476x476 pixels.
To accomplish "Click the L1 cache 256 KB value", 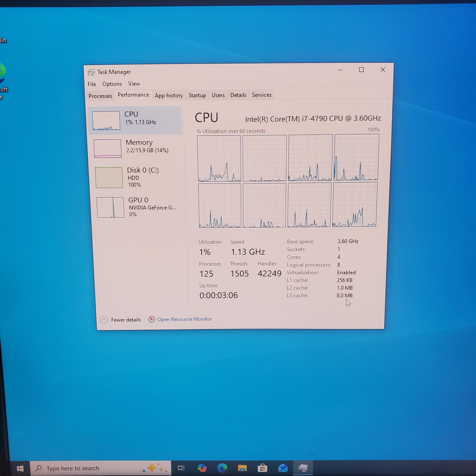I will tap(344, 280).
